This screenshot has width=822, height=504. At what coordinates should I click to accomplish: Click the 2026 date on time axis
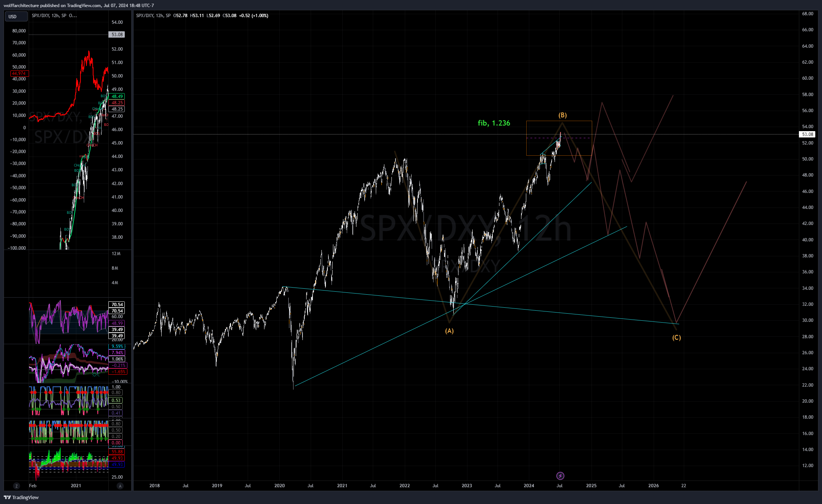point(653,486)
